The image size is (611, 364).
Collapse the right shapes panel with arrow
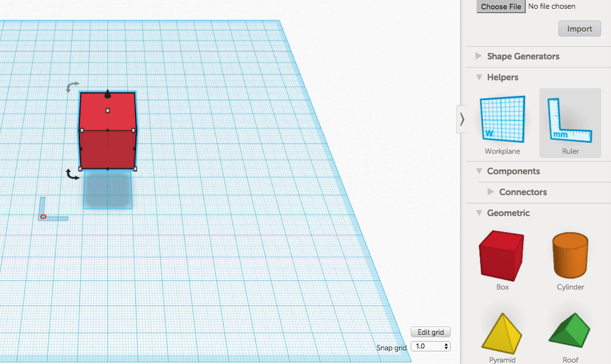462,119
